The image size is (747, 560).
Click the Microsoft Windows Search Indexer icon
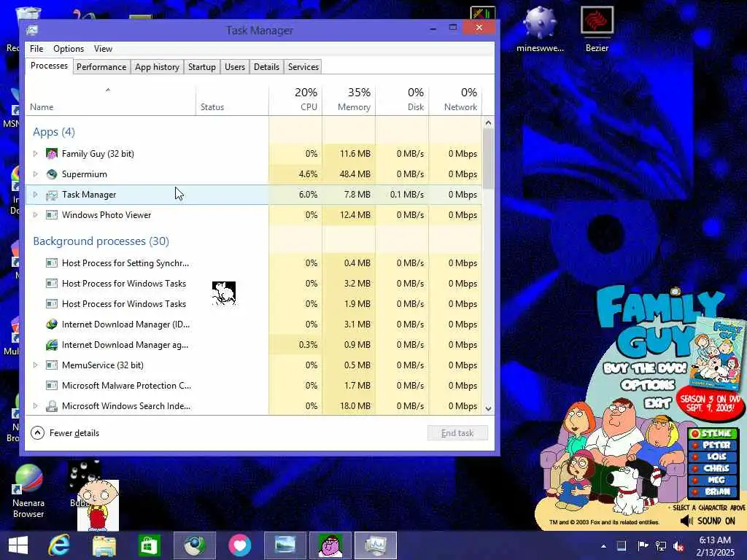point(52,406)
